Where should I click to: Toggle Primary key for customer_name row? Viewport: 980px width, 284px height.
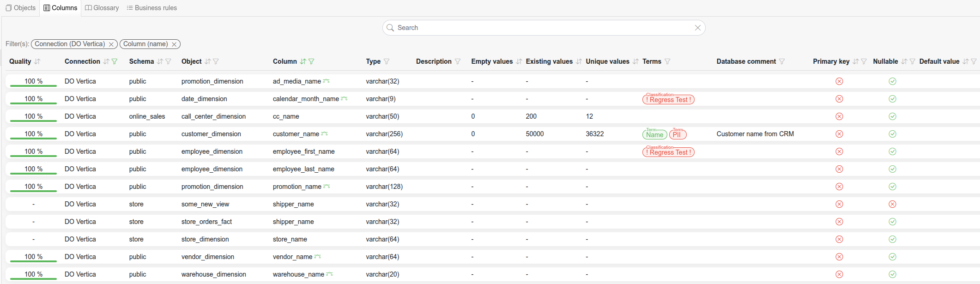pos(839,134)
